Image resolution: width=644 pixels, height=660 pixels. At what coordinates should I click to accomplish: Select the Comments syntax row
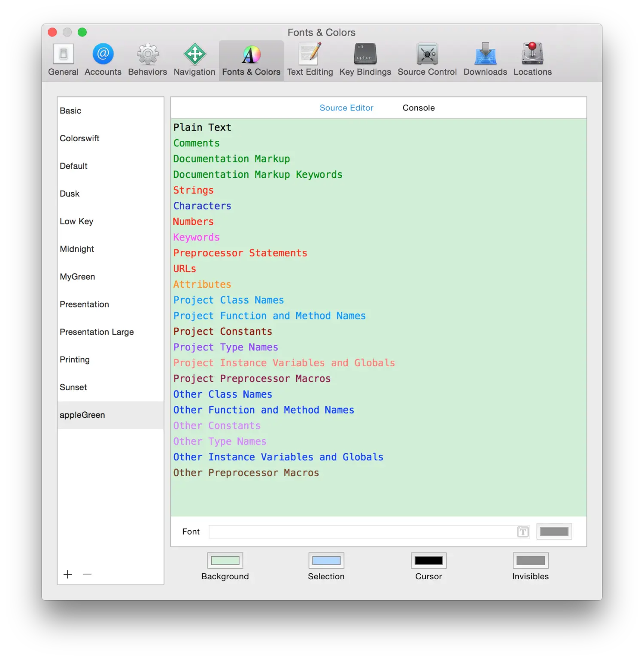point(379,143)
